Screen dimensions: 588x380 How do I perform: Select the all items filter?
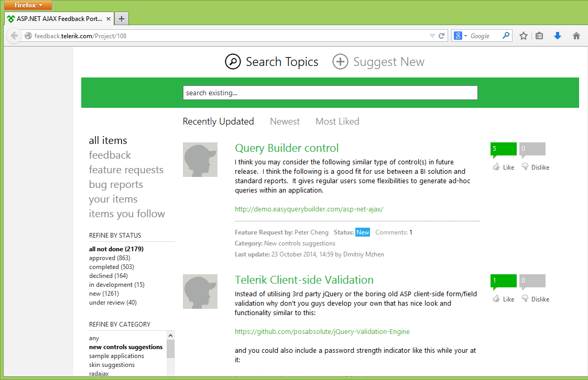point(108,140)
